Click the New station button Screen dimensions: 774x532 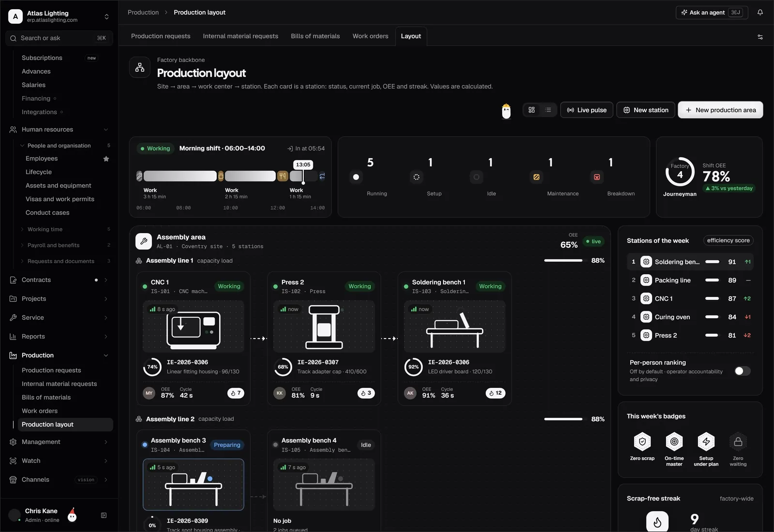pos(646,110)
